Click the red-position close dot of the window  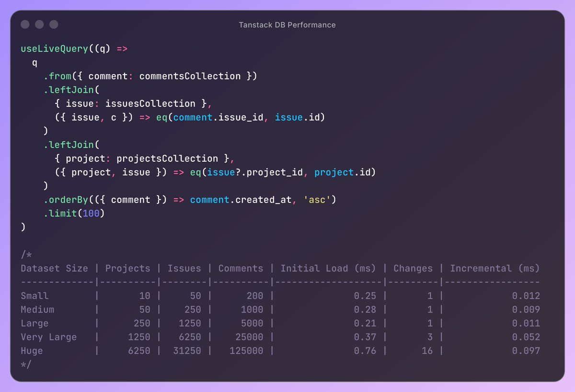pyautogui.click(x=25, y=24)
